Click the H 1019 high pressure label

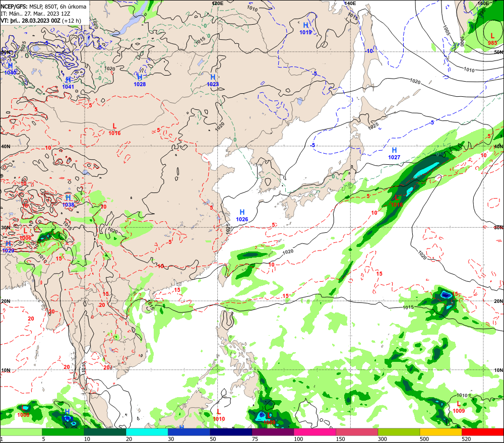[x=306, y=29]
